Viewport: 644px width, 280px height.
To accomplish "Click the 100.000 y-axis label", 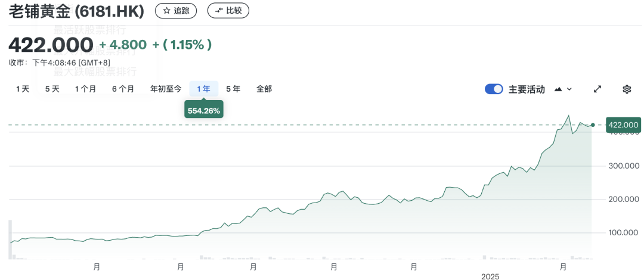I will (x=623, y=233).
